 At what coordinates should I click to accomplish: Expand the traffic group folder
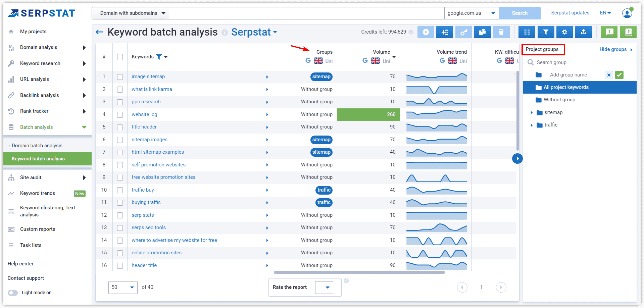click(532, 125)
